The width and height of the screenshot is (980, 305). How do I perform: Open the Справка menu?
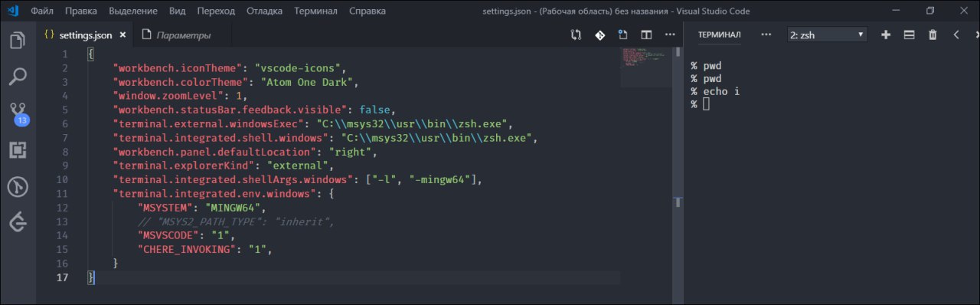[x=367, y=11]
